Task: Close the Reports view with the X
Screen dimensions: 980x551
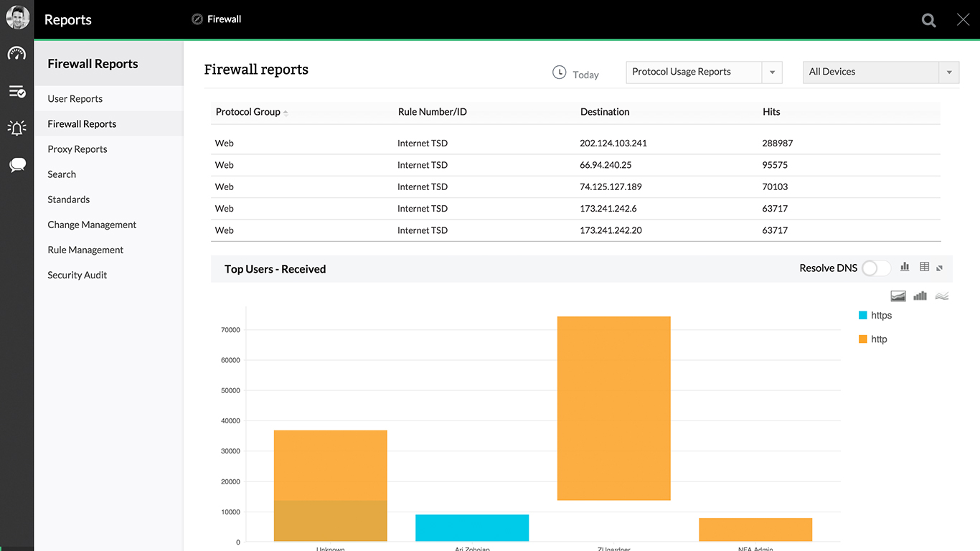Action: (x=963, y=19)
